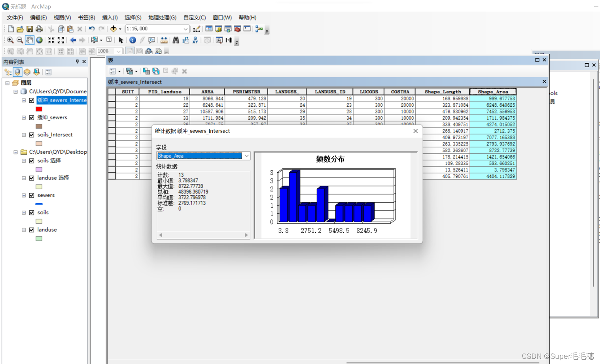Go back to previous extent arrow
600x364 pixels.
73,40
